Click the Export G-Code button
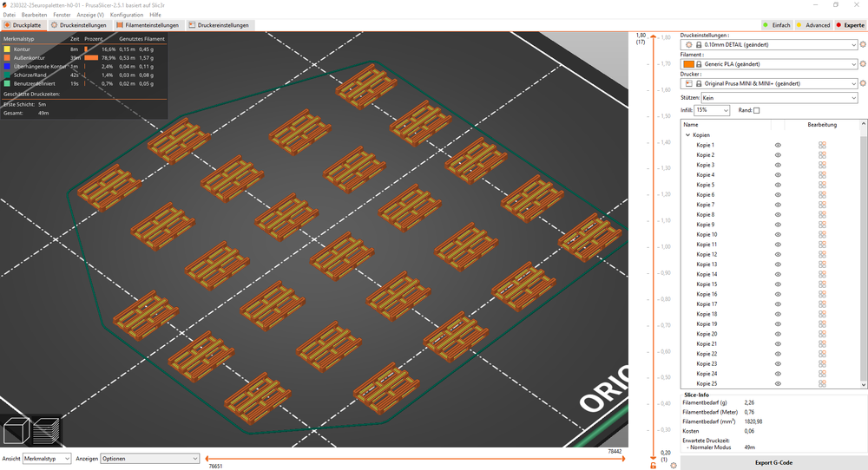Viewport: 868px width, 470px height. 773,462
